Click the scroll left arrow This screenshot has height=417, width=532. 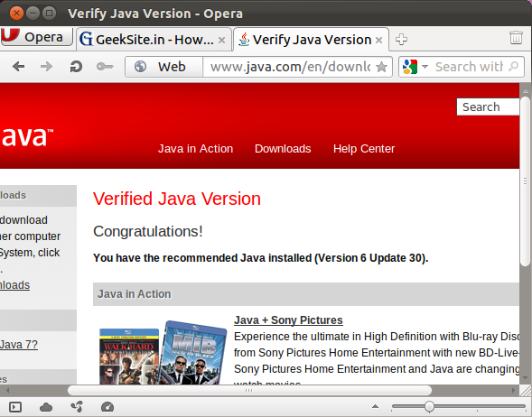click(7, 391)
